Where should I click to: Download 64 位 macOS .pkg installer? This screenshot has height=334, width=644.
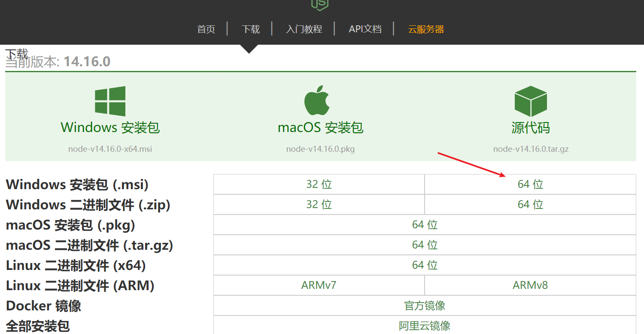coord(425,225)
